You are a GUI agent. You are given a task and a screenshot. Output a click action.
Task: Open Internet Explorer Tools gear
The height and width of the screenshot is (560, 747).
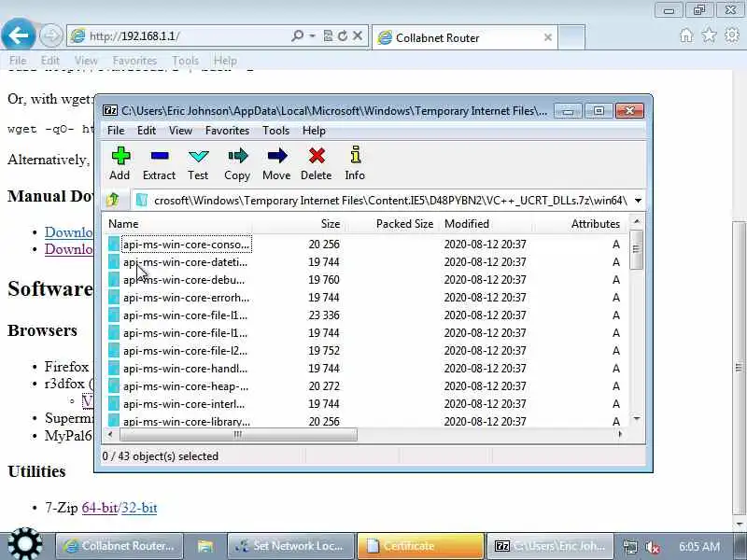[x=732, y=35]
